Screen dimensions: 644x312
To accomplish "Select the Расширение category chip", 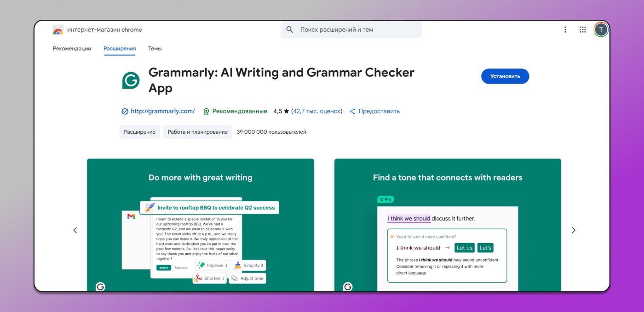I will pos(139,132).
